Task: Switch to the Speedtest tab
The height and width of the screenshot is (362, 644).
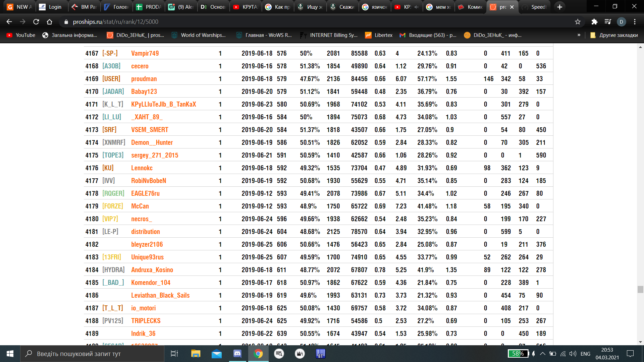Action: 535,7
